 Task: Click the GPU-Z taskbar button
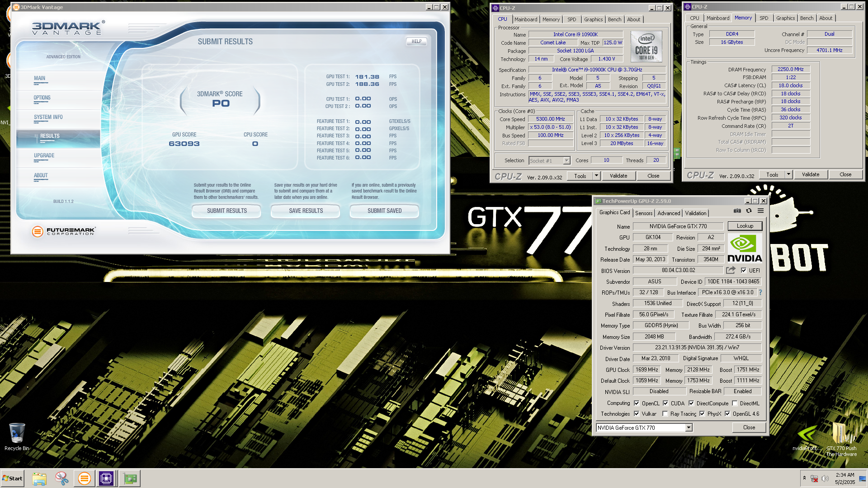pos(130,479)
